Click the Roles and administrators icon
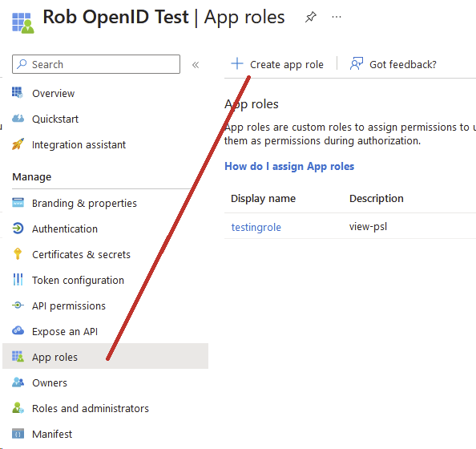The image size is (476, 449). click(18, 407)
